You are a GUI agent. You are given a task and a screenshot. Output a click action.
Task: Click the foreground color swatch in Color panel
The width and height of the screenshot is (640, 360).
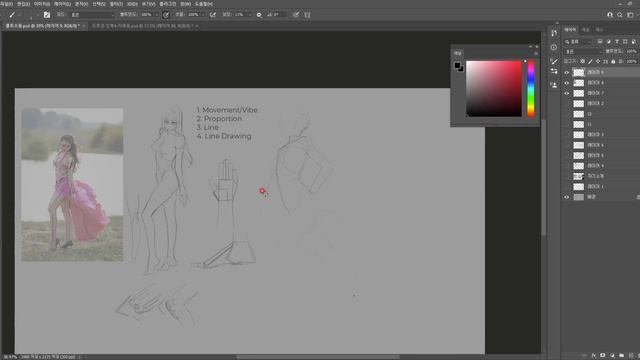pyautogui.click(x=457, y=65)
